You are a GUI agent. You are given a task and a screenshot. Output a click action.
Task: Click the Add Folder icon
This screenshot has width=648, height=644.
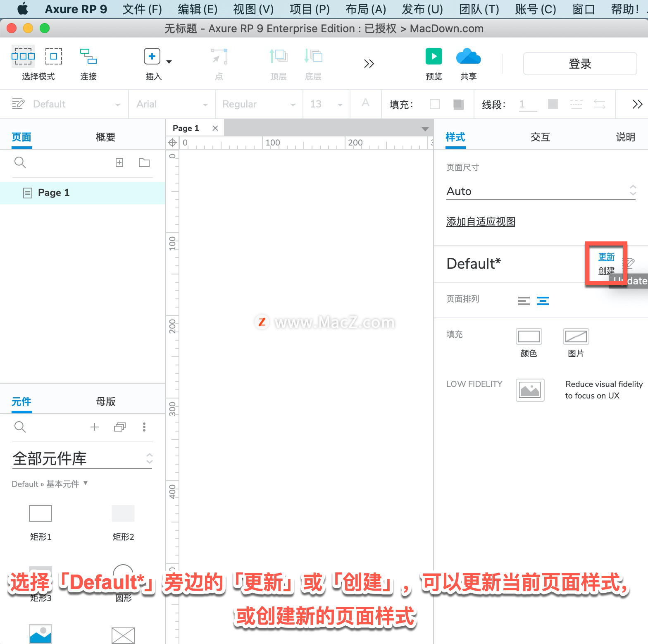144,162
